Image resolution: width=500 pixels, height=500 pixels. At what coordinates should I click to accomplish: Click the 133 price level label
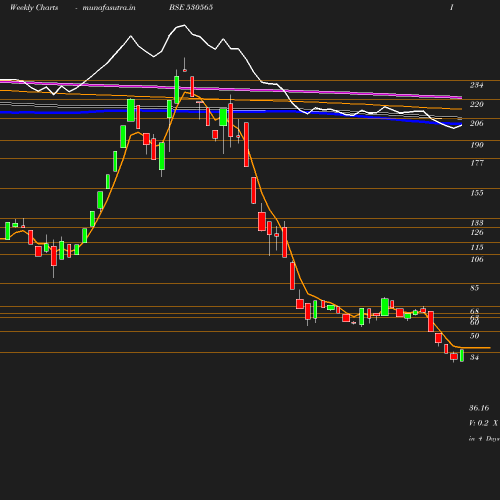pos(477,223)
